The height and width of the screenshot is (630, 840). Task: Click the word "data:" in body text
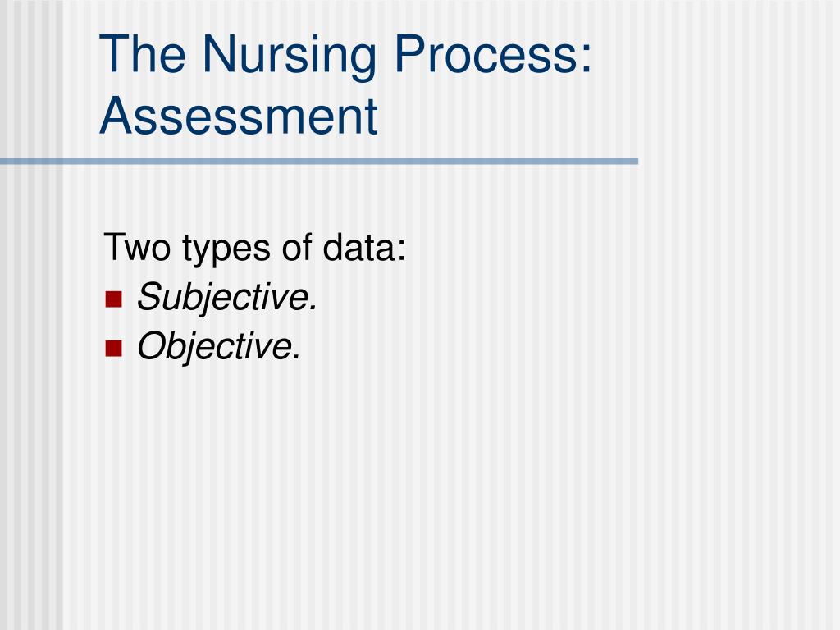[364, 247]
